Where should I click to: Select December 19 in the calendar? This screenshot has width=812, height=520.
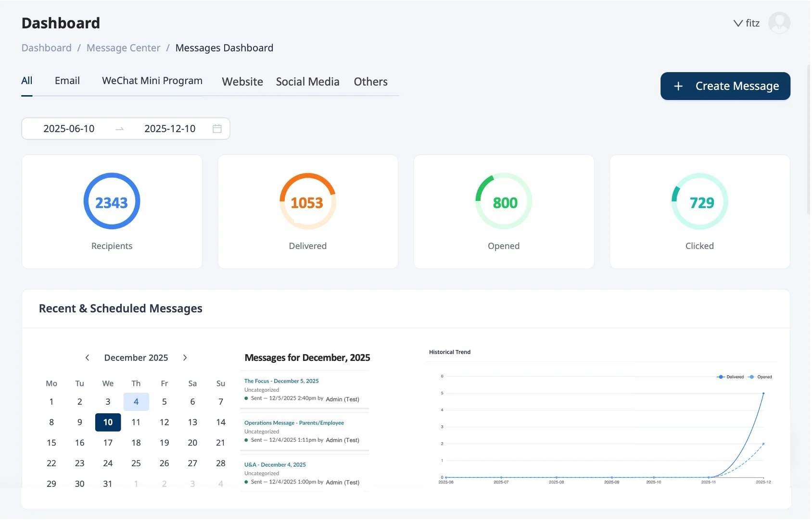[165, 443]
